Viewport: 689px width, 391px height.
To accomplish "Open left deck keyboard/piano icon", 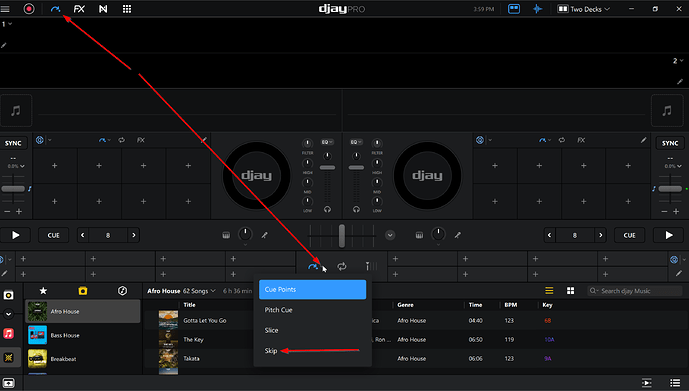I will pyautogui.click(x=226, y=235).
